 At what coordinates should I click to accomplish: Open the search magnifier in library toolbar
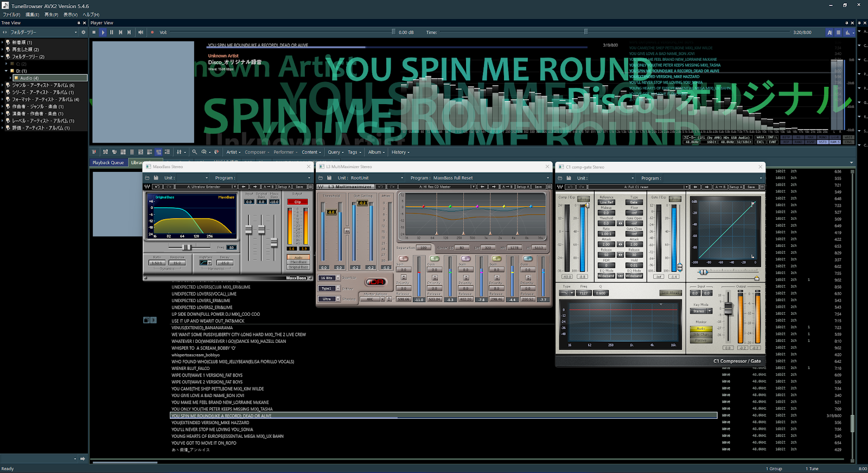(194, 152)
